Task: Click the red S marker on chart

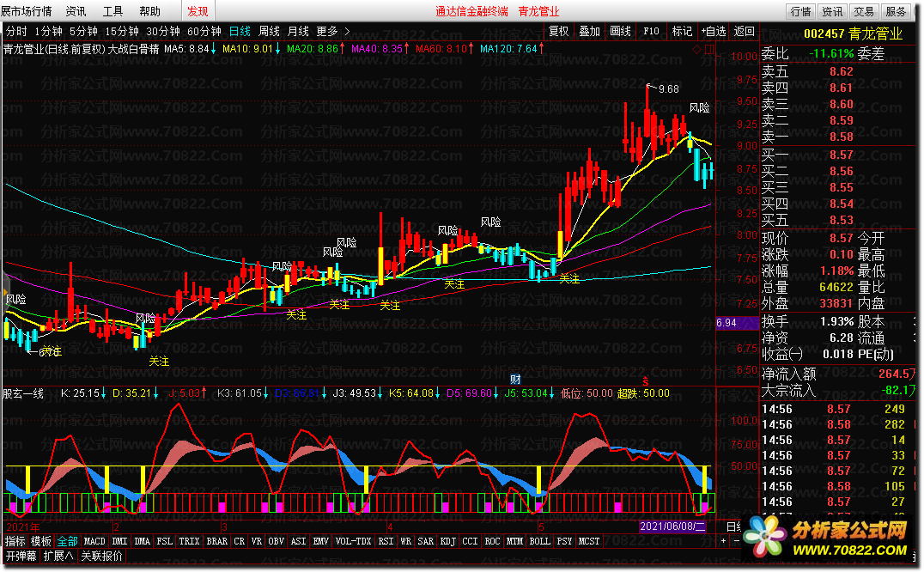Action: 646,380
